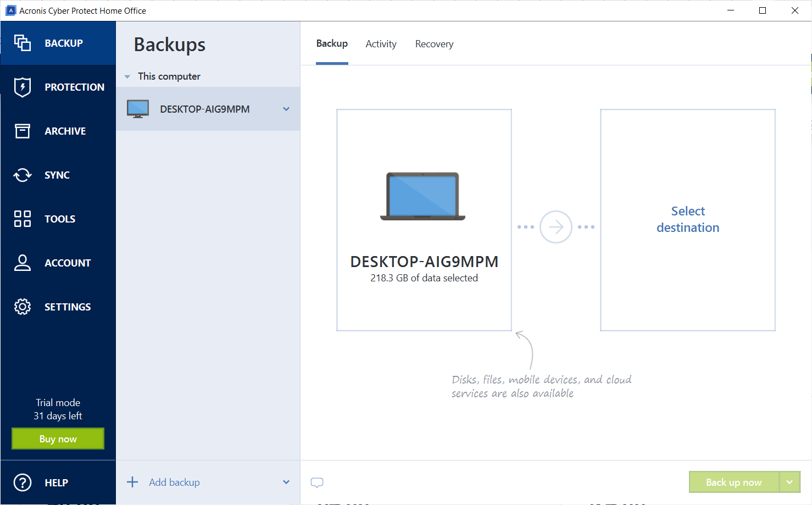Select the SYNC menu label
This screenshot has height=505, width=812.
tap(57, 175)
